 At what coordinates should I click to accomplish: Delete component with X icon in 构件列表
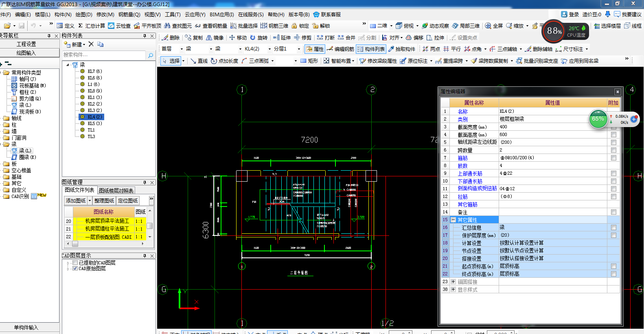click(91, 44)
